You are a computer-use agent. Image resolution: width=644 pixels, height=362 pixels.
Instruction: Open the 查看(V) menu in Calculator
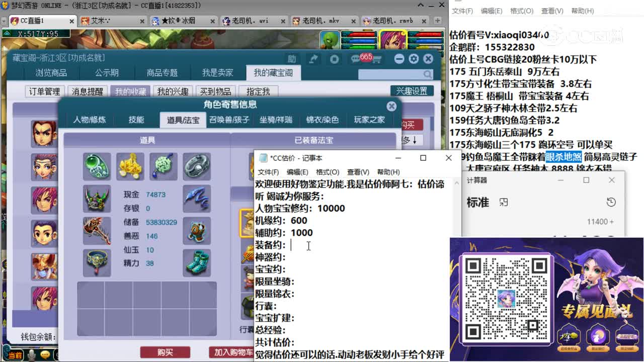click(551, 11)
